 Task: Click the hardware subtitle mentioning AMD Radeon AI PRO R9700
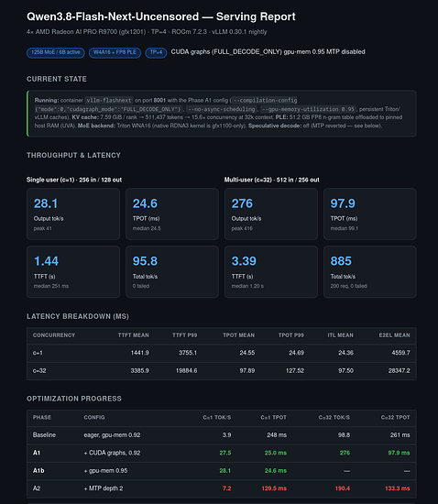(x=147, y=32)
